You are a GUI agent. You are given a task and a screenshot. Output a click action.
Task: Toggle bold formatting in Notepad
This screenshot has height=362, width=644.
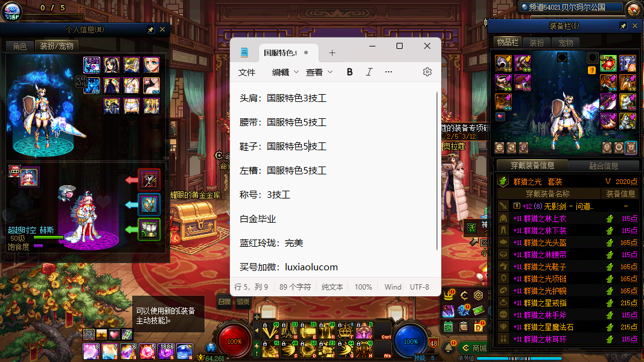tap(349, 72)
